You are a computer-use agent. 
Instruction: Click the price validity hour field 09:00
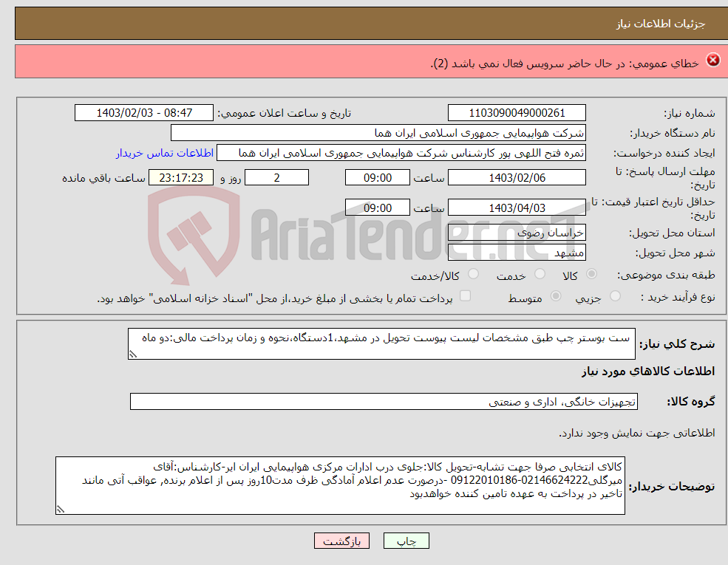378,208
